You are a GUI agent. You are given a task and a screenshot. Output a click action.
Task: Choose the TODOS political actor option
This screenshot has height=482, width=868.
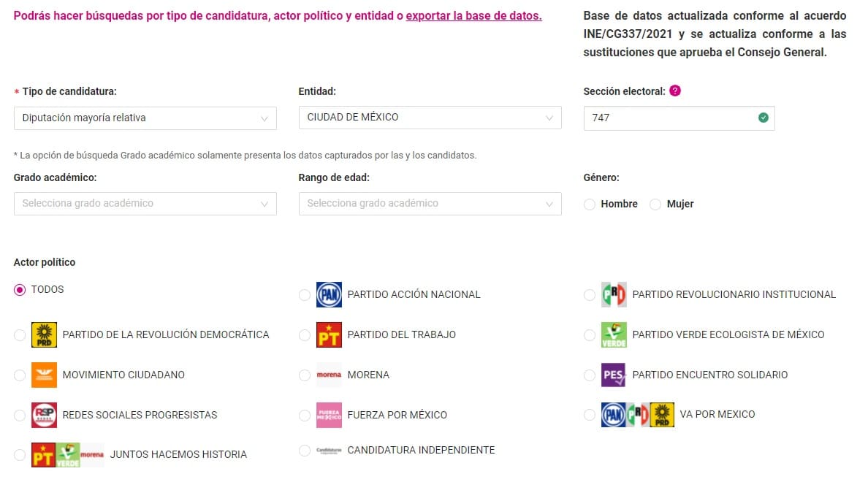20,290
